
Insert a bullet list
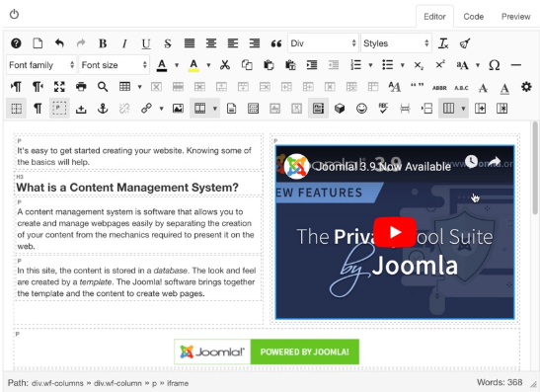(387, 65)
